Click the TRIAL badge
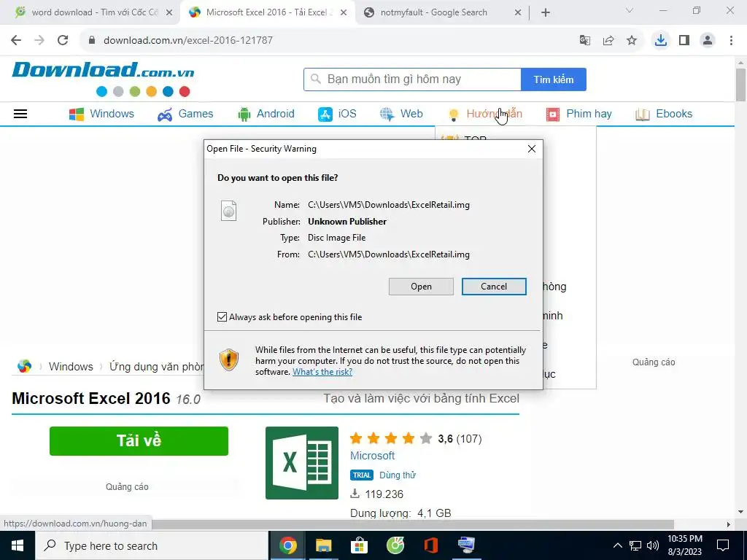Image resolution: width=747 pixels, height=560 pixels. pos(362,475)
